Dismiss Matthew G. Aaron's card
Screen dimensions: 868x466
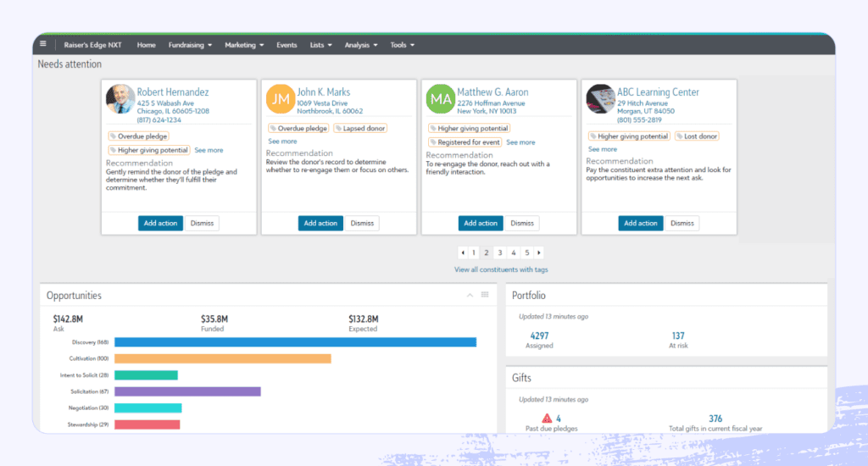click(522, 223)
